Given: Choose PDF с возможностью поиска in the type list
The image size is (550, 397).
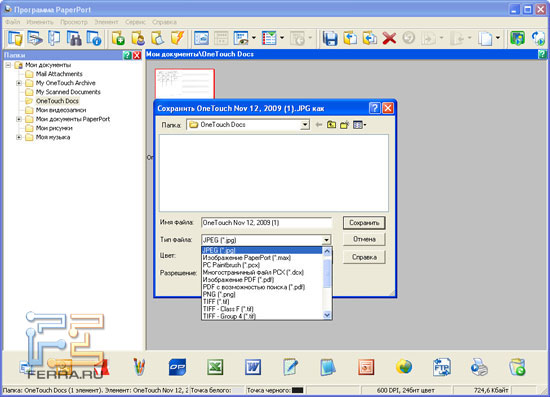Looking at the screenshot, I should coord(262,287).
